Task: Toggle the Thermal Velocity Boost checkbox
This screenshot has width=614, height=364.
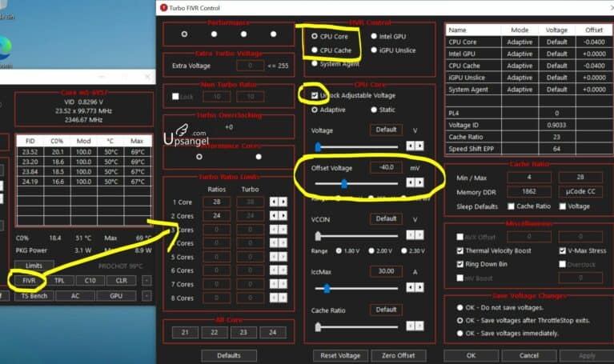Action: tap(459, 250)
